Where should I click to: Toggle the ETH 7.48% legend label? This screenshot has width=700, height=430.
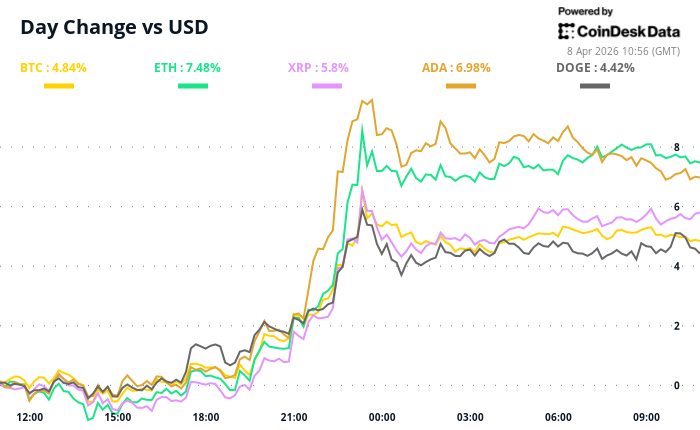[188, 68]
